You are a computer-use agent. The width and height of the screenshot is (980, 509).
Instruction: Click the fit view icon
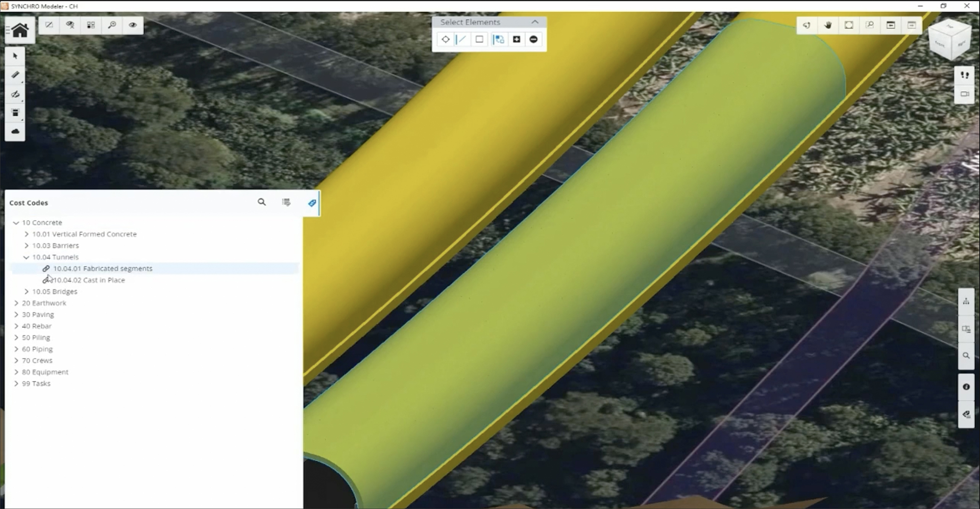coord(849,25)
